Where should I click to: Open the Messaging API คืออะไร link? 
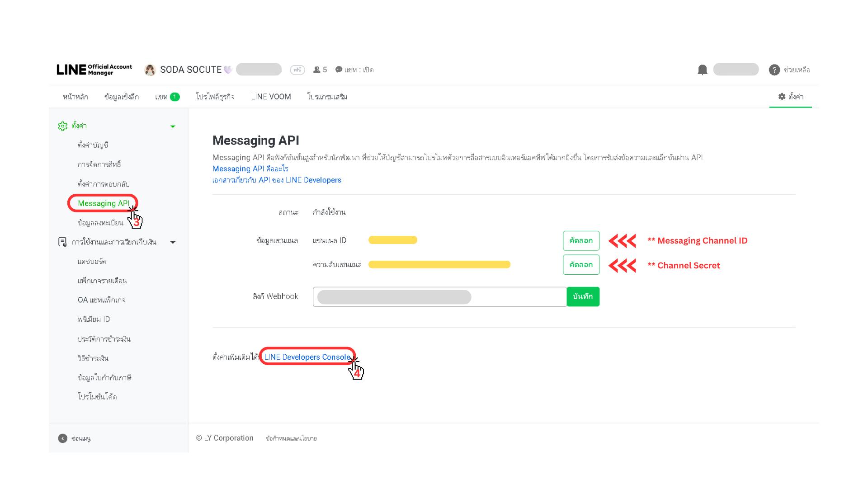[x=250, y=169]
